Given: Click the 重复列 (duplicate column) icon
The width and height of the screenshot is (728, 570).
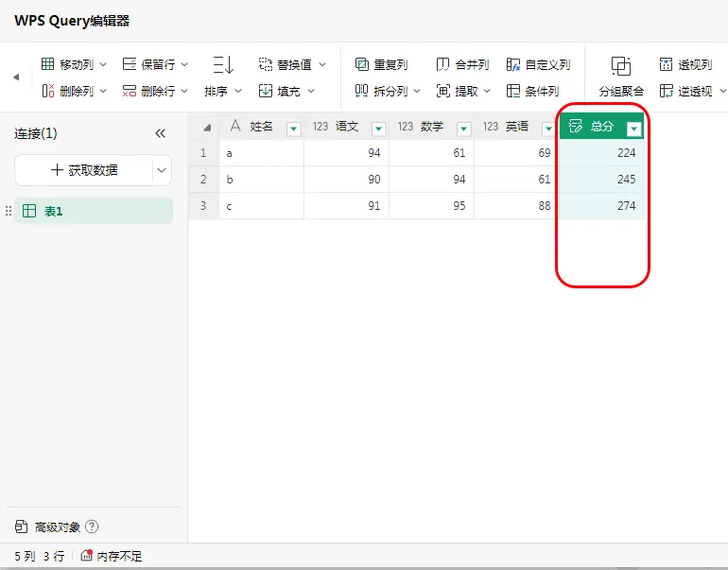Looking at the screenshot, I should click(362, 64).
